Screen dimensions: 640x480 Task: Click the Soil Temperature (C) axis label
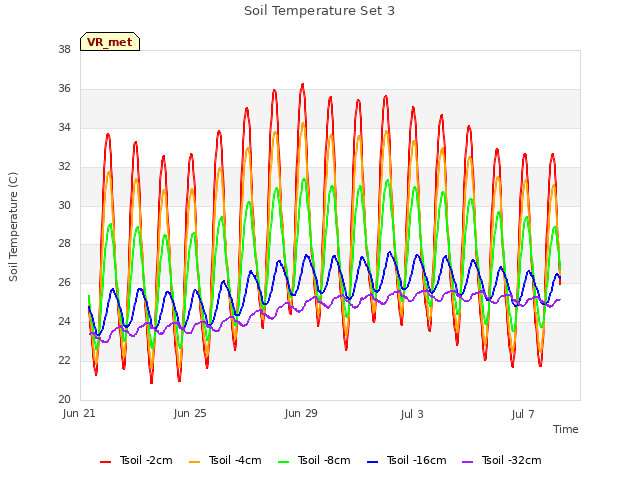(x=13, y=227)
